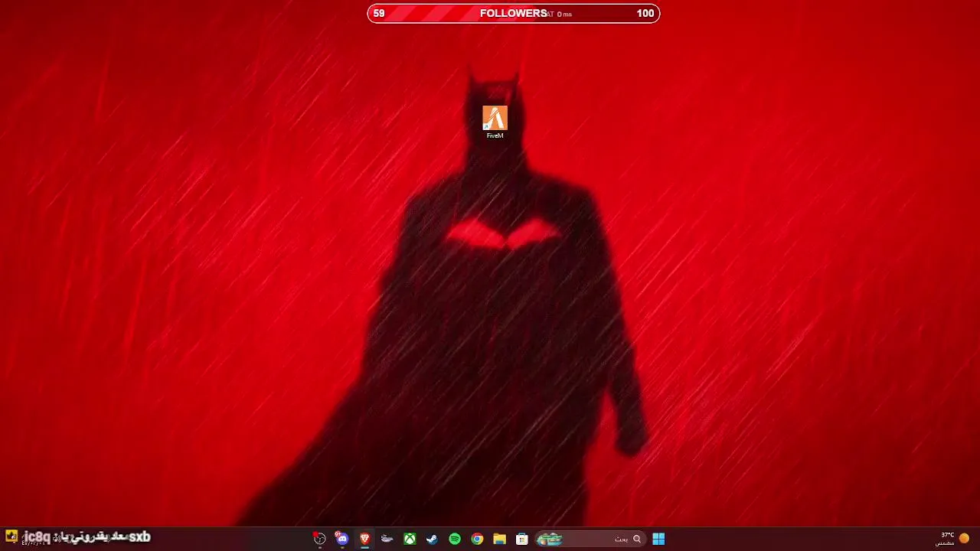Open Spotify from taskbar

455,539
